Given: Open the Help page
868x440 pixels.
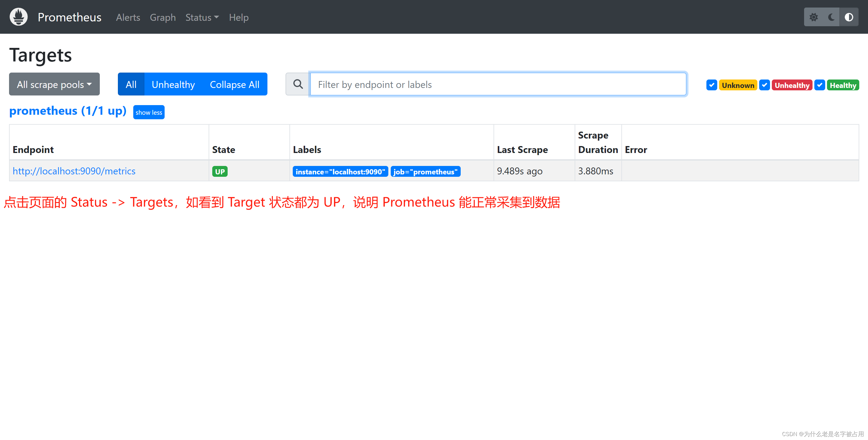Looking at the screenshot, I should click(x=238, y=17).
